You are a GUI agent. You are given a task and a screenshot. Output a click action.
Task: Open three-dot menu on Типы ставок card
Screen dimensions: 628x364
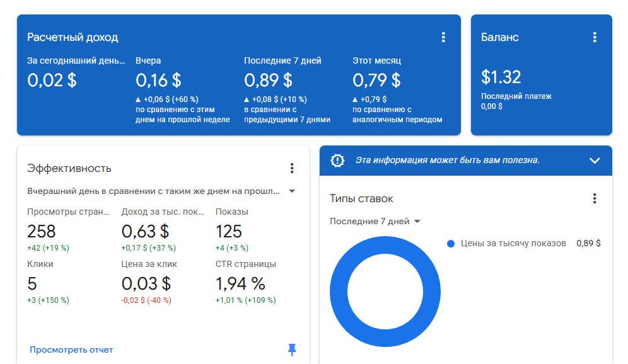(x=594, y=198)
